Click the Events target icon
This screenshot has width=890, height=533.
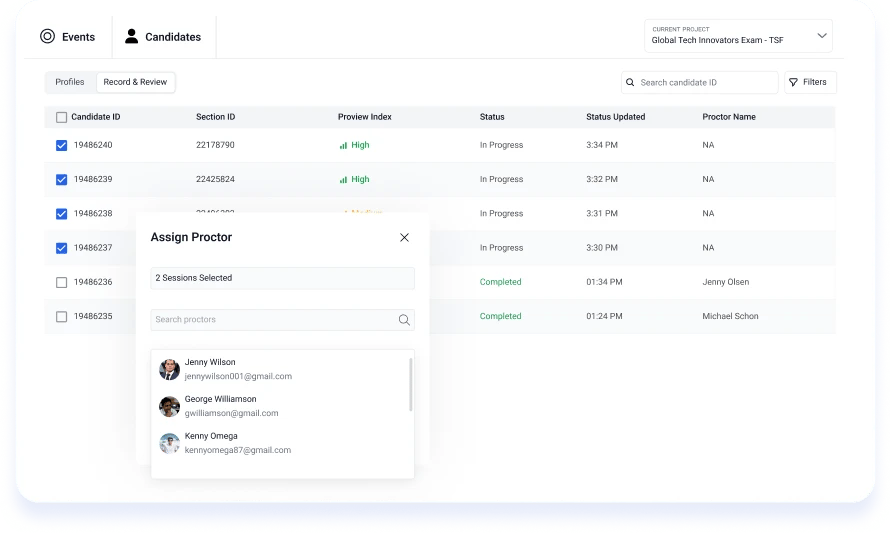[48, 36]
